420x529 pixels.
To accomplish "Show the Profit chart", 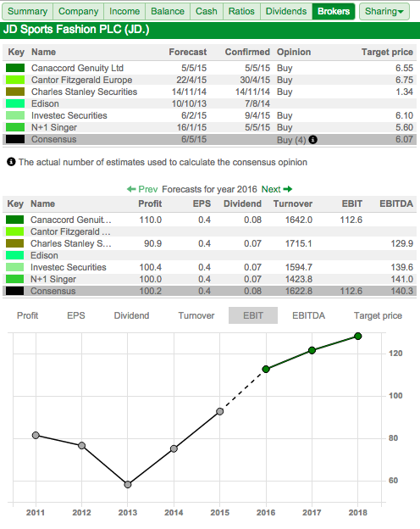I will 27,315.
